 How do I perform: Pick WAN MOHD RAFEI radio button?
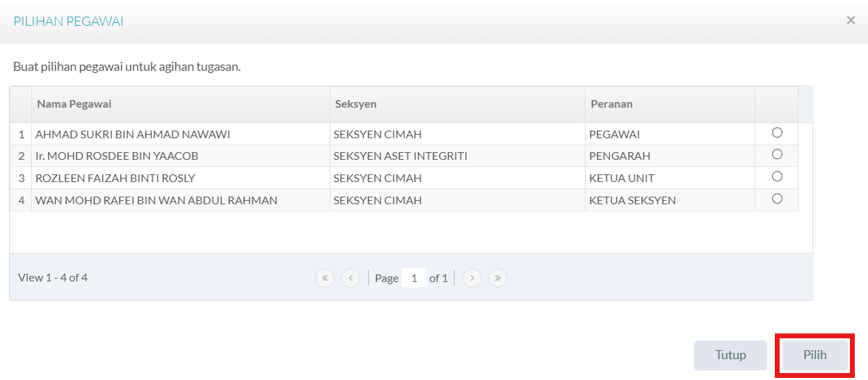tap(777, 199)
